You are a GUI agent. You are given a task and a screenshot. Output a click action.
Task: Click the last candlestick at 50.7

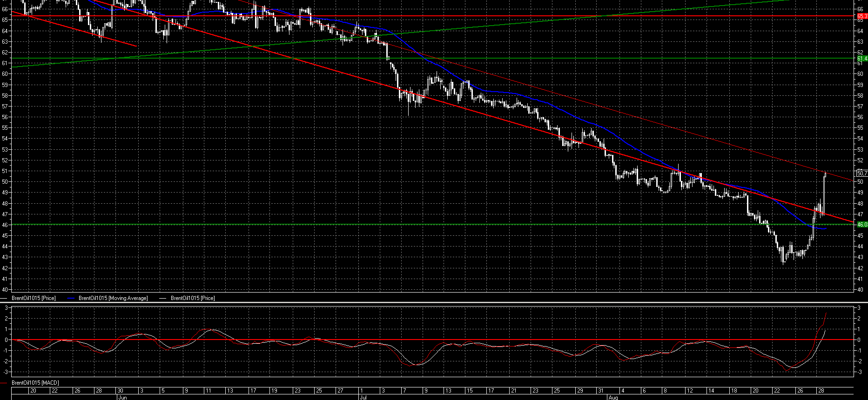click(x=825, y=175)
